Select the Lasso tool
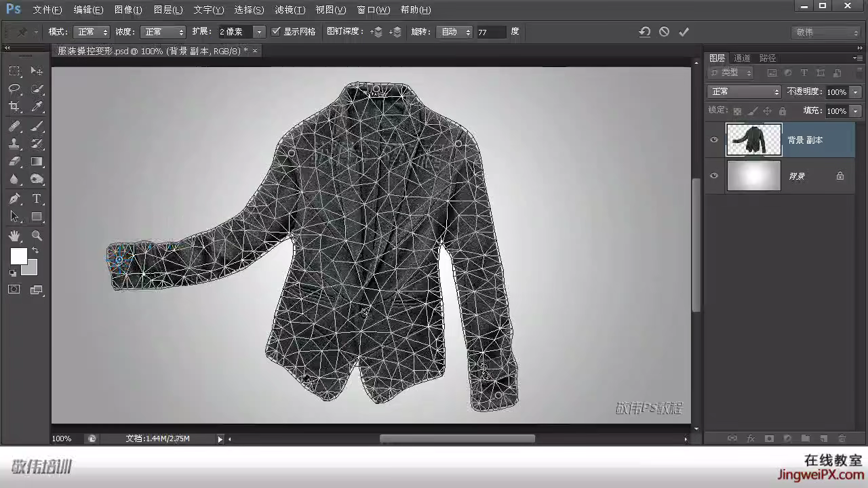The image size is (868, 488). pyautogui.click(x=14, y=89)
